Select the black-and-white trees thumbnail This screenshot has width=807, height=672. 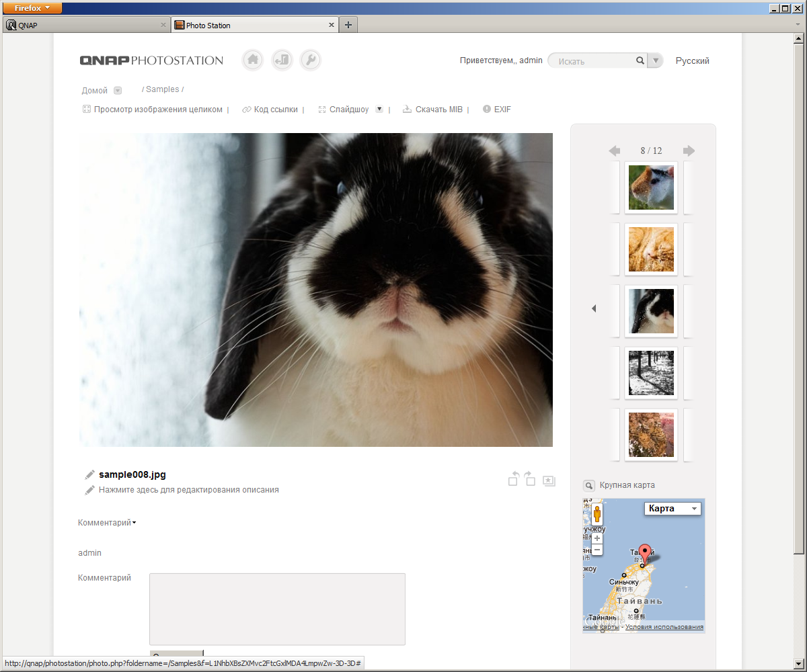point(651,373)
